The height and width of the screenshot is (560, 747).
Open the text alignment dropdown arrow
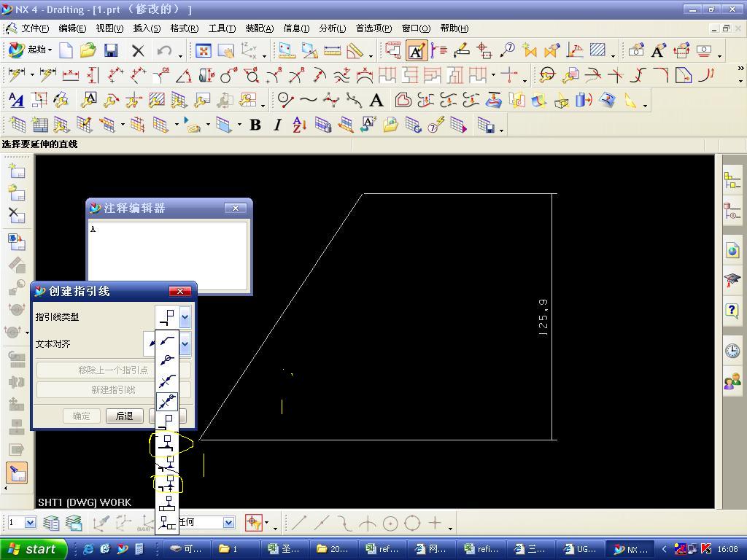pos(185,344)
